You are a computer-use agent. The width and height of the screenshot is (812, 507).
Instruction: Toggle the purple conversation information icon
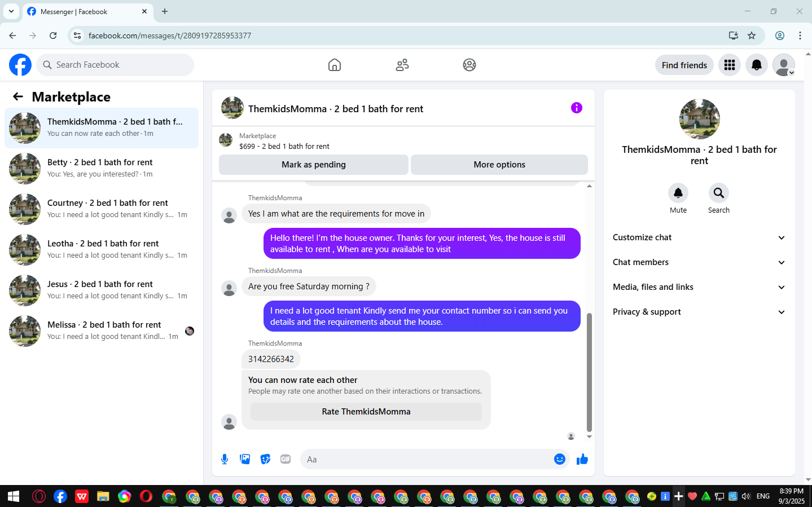[x=576, y=108]
